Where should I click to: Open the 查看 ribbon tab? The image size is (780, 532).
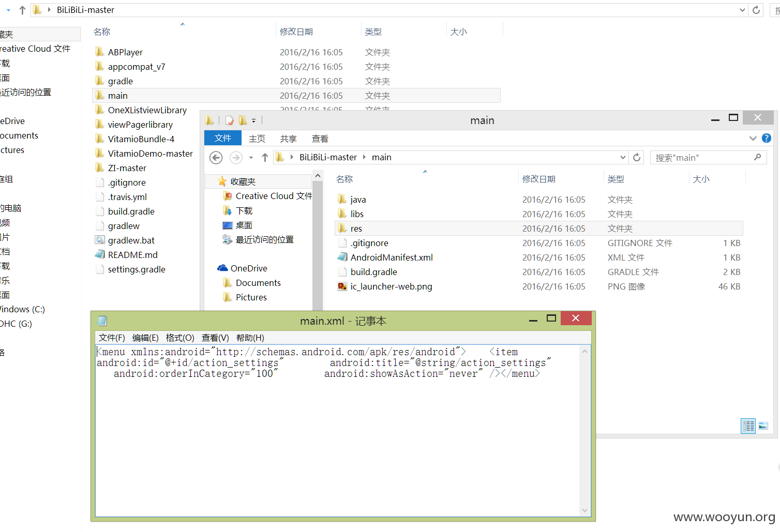[320, 139]
